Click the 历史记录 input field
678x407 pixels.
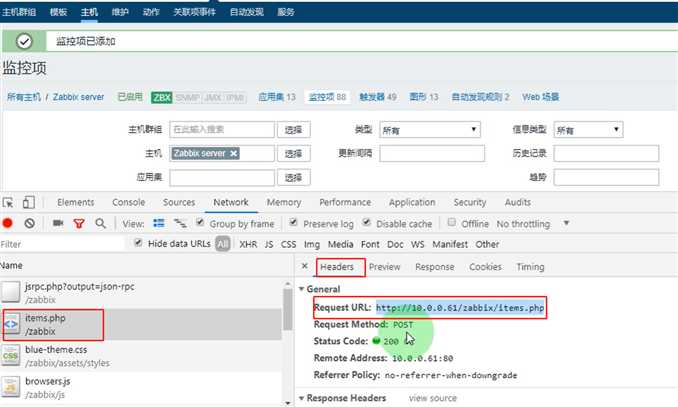pos(606,154)
